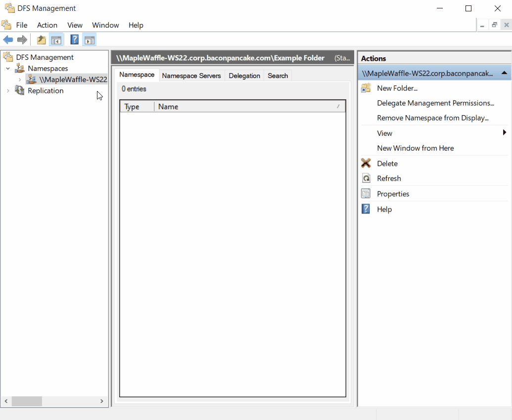The width and height of the screenshot is (512, 420).
Task: Open the View submenu in Actions pane
Action: coord(385,133)
